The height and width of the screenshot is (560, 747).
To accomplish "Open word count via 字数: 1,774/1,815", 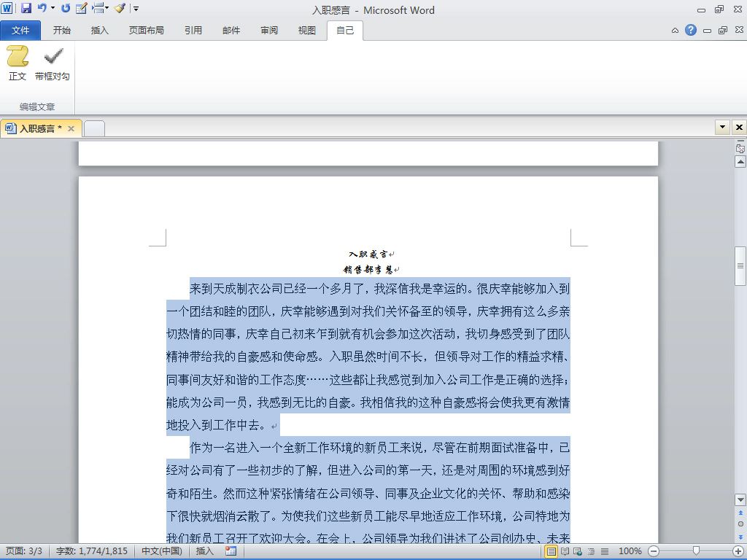I will click(x=91, y=551).
